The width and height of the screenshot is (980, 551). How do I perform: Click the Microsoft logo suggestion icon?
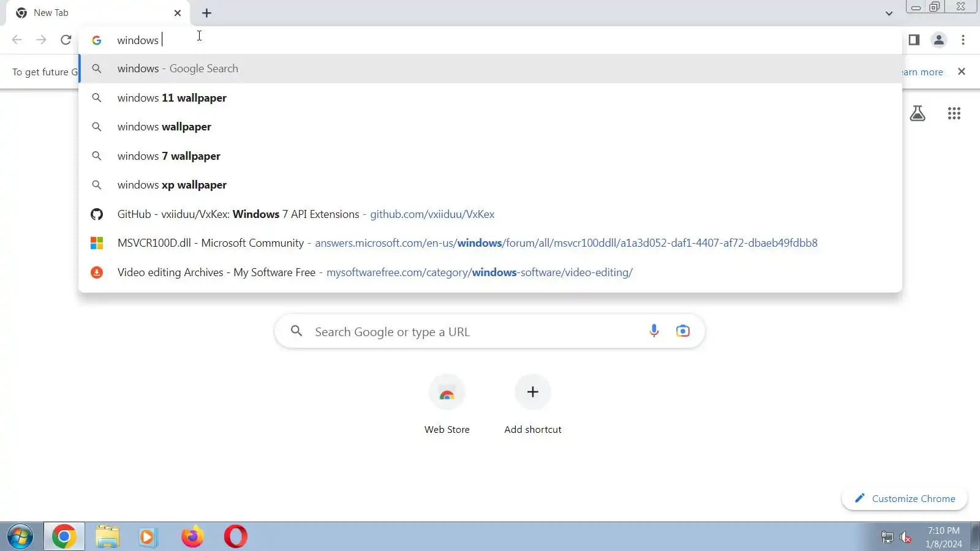click(x=97, y=243)
